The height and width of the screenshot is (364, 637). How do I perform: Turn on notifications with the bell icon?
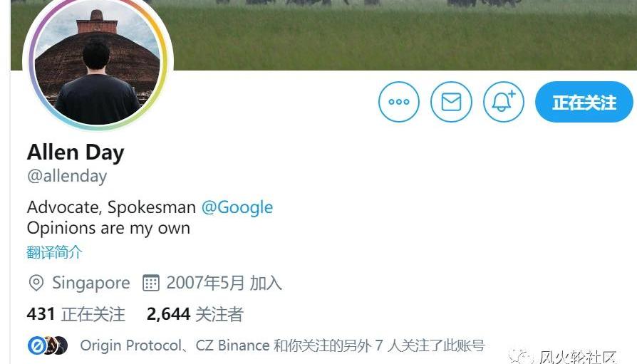click(503, 102)
